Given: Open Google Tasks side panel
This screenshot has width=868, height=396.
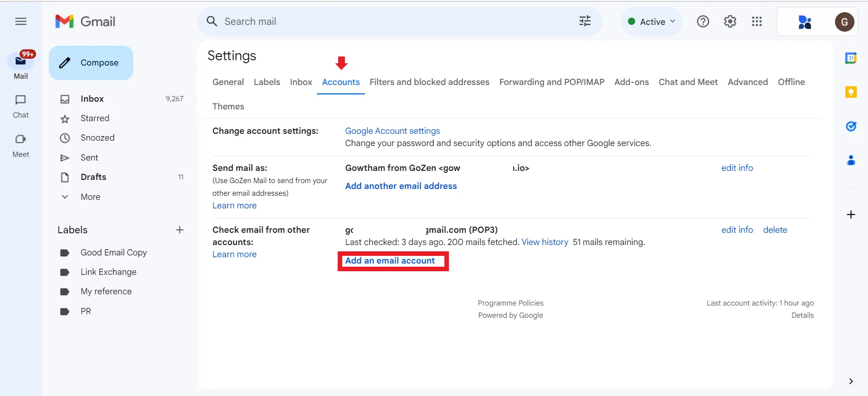Looking at the screenshot, I should pos(851,126).
